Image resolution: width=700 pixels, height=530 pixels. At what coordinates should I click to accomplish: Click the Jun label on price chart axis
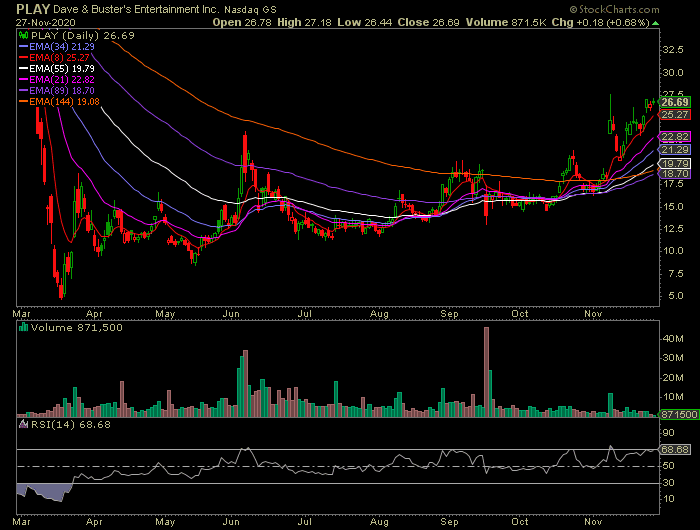click(231, 314)
